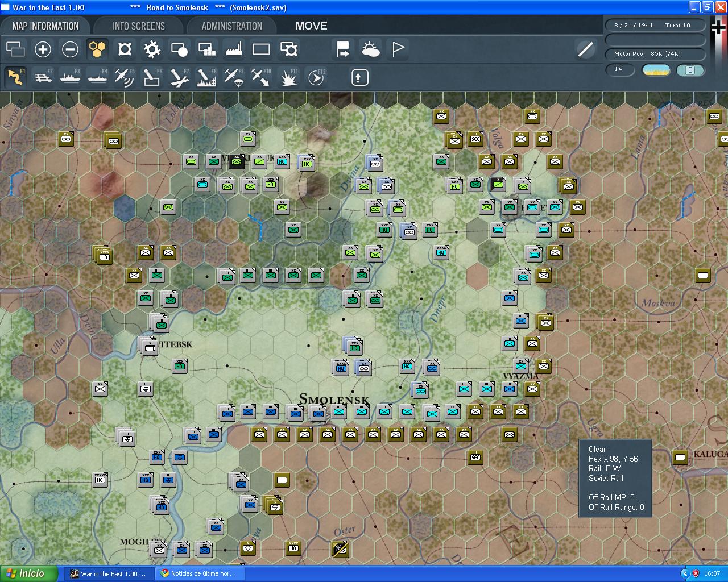The image size is (728, 582).
Task: Toggle the hex grid overlay button
Action: pyautogui.click(x=97, y=49)
